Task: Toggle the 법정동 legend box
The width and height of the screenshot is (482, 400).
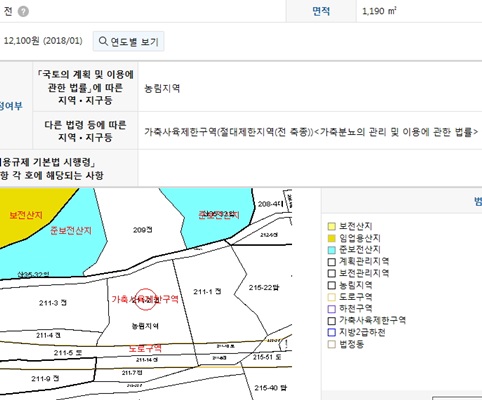Action: pyautogui.click(x=331, y=344)
